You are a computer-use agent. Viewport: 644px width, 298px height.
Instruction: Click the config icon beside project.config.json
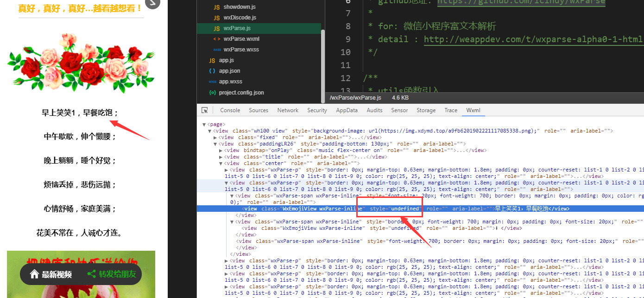click(x=212, y=93)
